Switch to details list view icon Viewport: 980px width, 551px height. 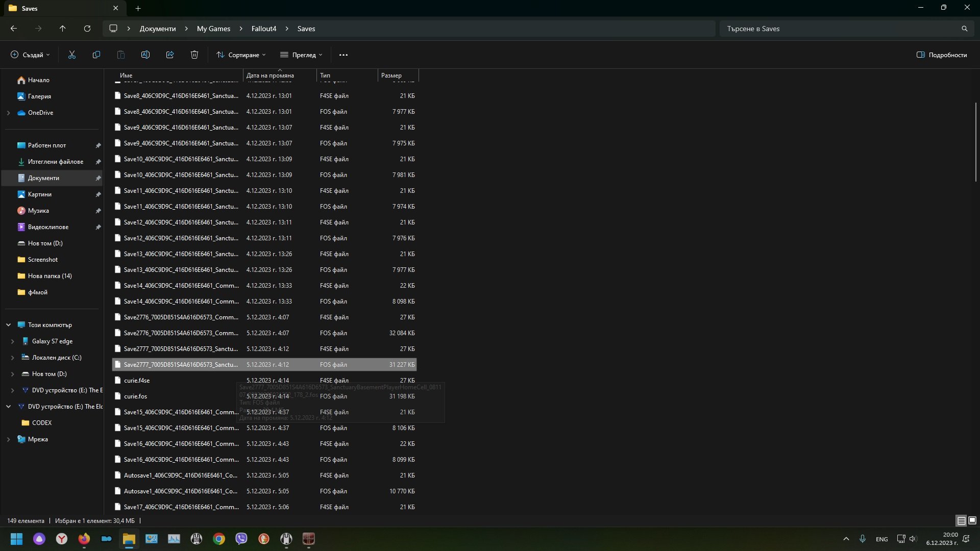pos(961,520)
